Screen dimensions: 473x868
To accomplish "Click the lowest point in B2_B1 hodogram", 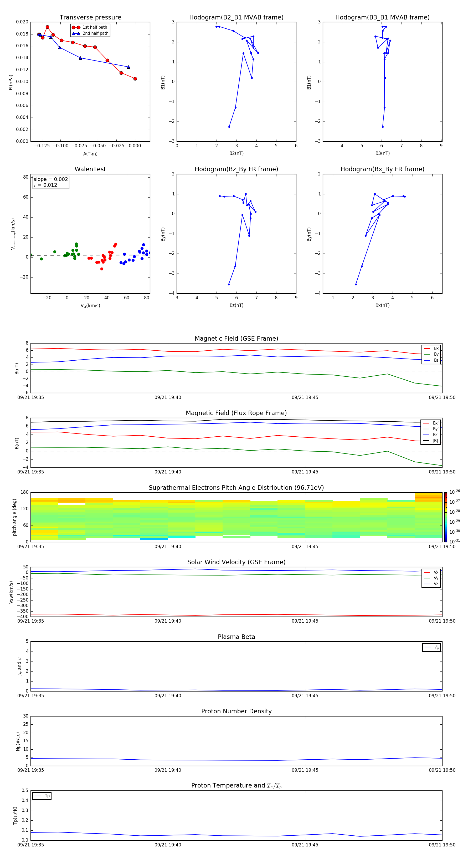I will click(x=229, y=127).
